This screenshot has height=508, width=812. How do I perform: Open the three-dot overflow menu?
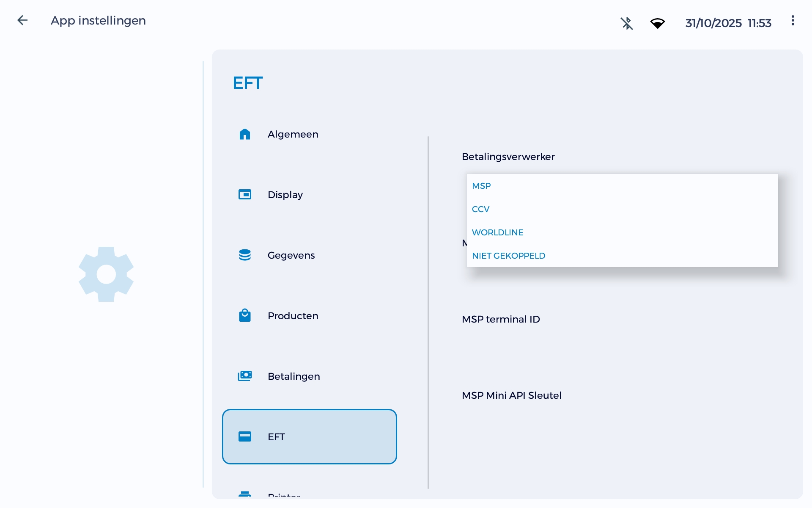(x=793, y=20)
